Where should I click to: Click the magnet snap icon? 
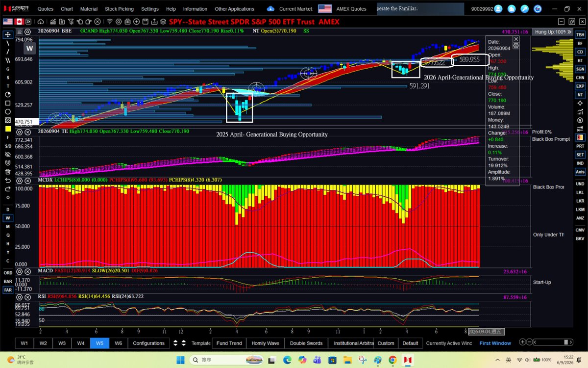[x=8, y=163]
